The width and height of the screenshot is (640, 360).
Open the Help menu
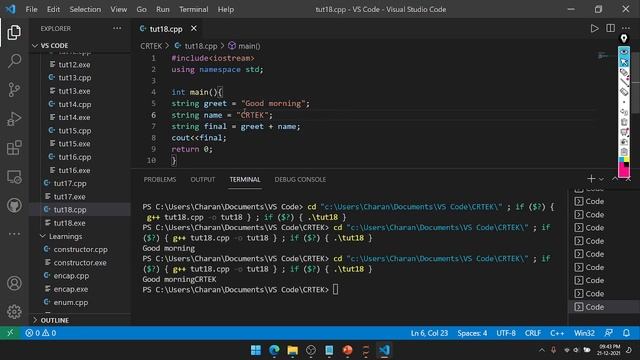click(225, 9)
